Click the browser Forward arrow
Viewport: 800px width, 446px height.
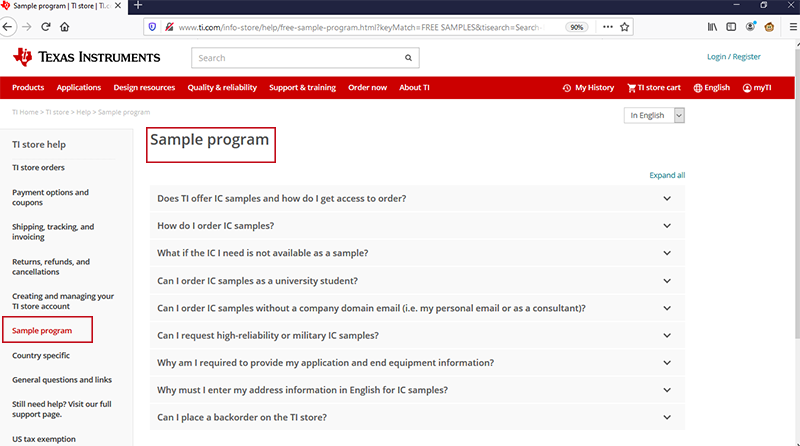[27, 27]
